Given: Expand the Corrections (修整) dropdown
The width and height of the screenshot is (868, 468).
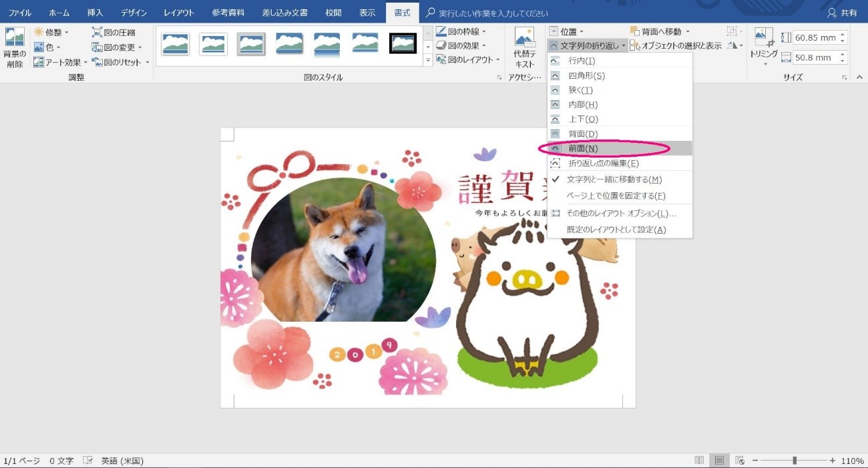Looking at the screenshot, I should 51,32.
